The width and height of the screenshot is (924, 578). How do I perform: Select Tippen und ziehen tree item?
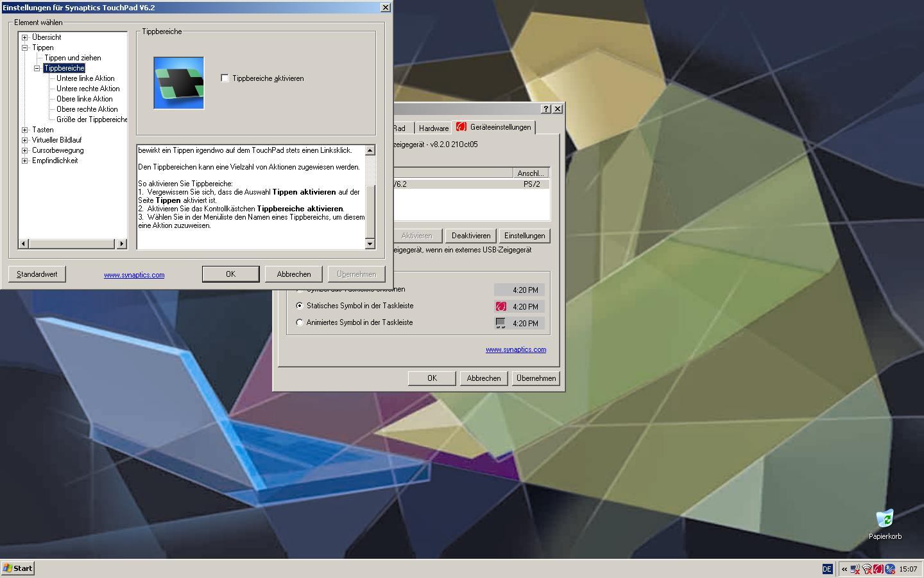point(73,58)
